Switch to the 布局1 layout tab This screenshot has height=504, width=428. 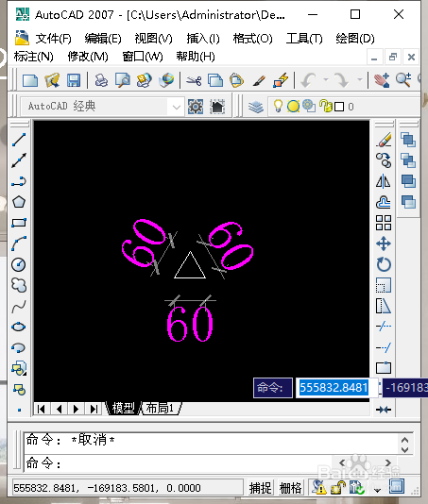point(160,409)
